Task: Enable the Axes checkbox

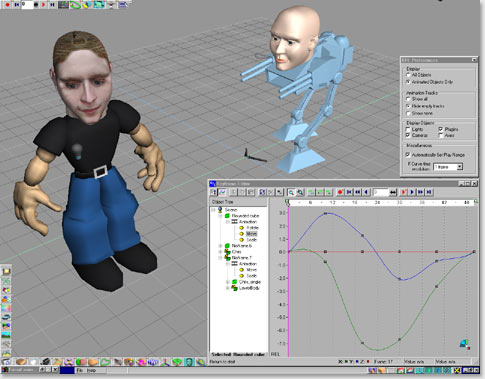Action: [x=441, y=135]
